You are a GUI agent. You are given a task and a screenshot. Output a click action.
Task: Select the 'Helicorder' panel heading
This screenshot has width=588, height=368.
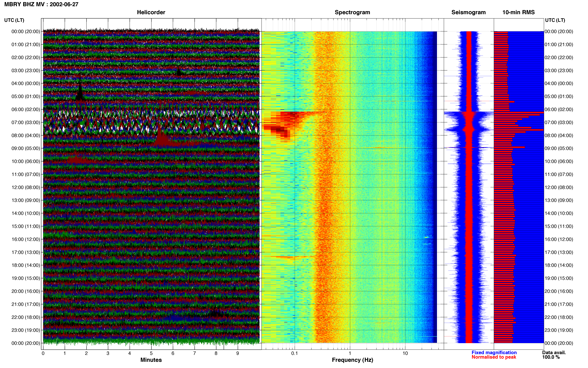(x=151, y=12)
